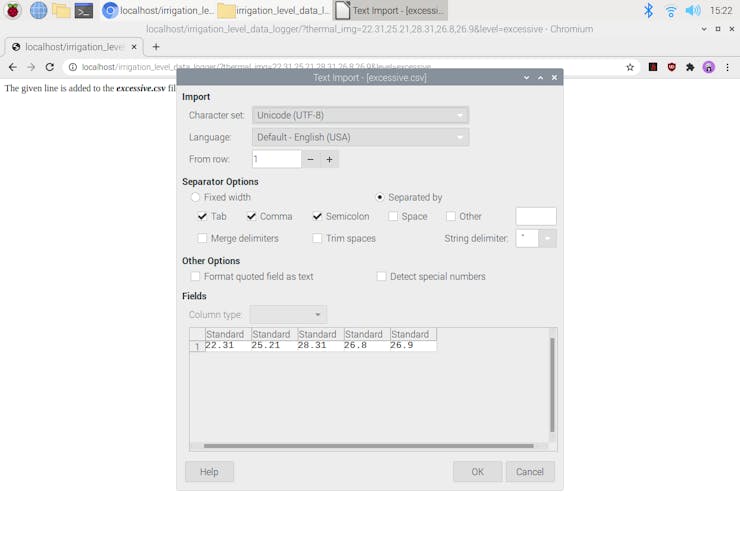Switch to the irrigation_level_data folder taskbar item

coord(274,10)
